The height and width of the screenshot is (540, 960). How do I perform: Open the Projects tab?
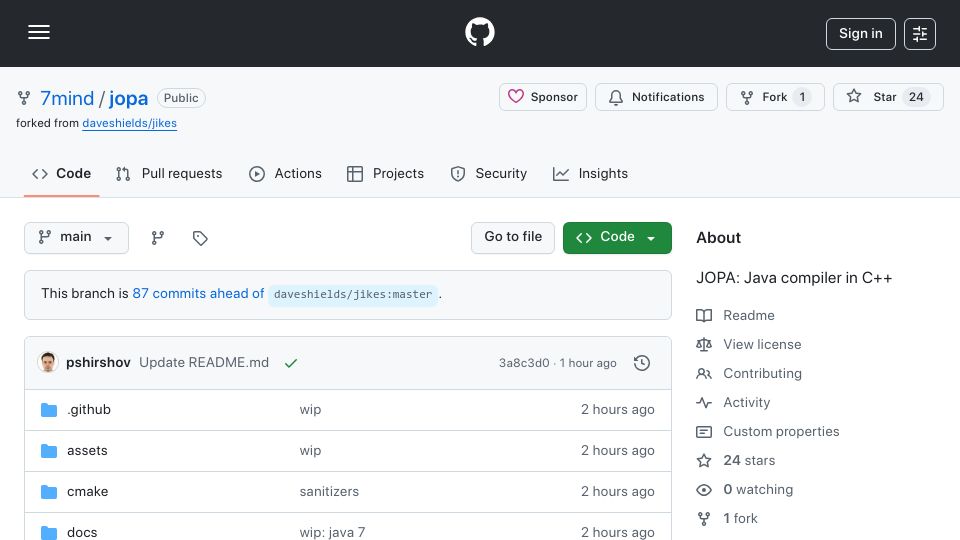pyautogui.click(x=385, y=174)
